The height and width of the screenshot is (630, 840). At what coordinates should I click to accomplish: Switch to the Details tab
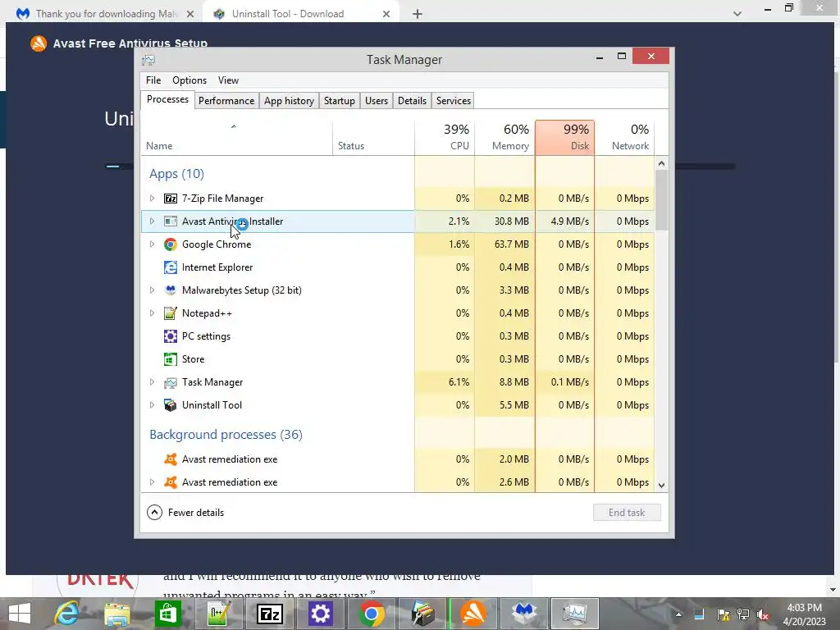412,101
